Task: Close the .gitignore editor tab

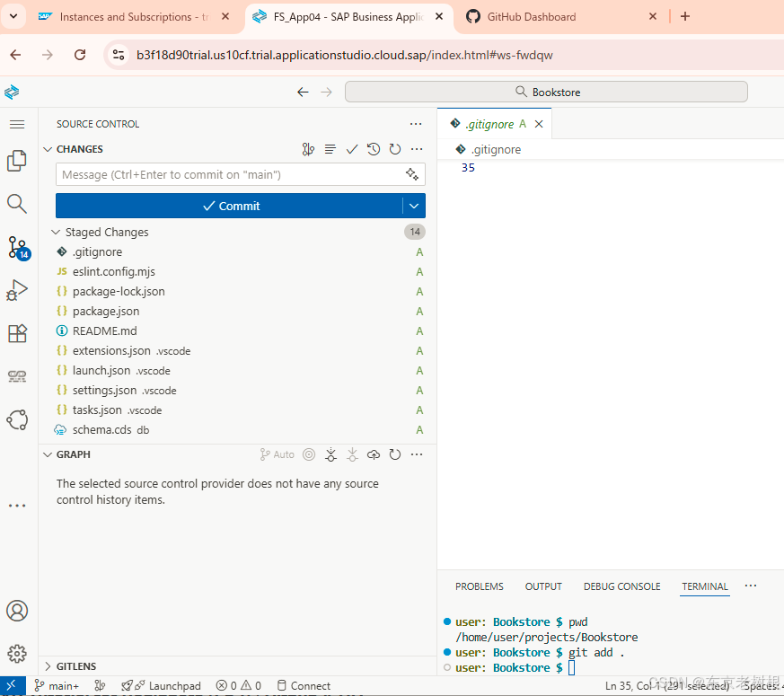Action: (x=539, y=124)
